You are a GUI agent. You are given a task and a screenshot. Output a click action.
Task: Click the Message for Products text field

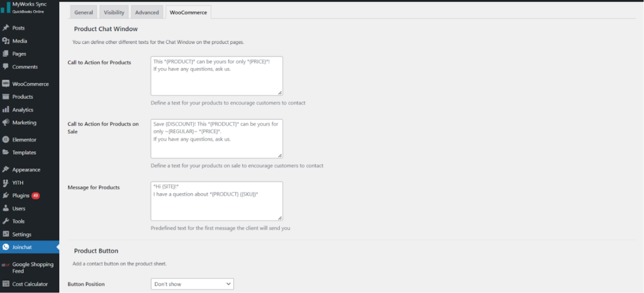coord(216,201)
